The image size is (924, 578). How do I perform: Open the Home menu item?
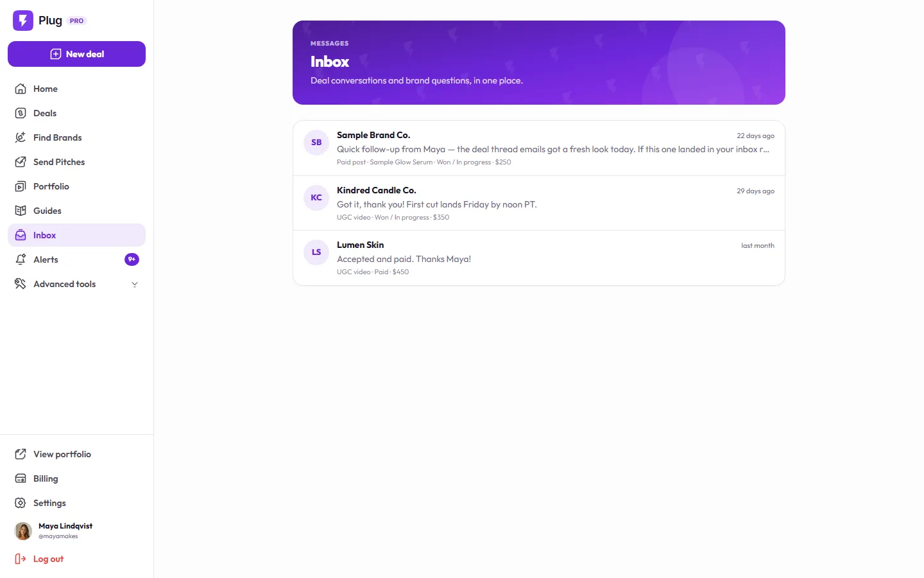[77, 89]
